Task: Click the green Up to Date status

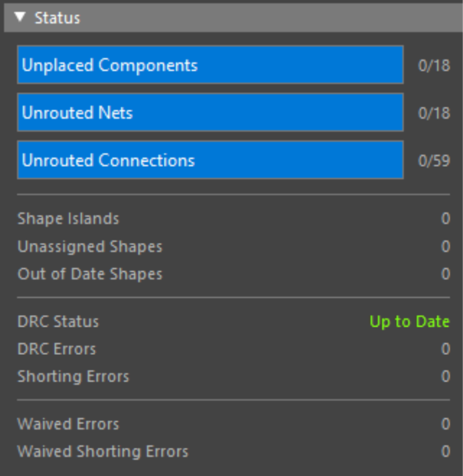Action: 409,322
